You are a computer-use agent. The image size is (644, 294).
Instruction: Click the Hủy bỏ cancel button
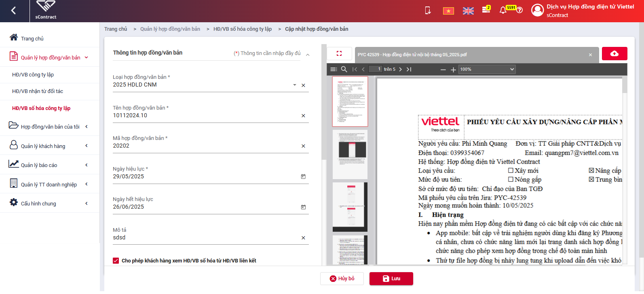[342, 279]
